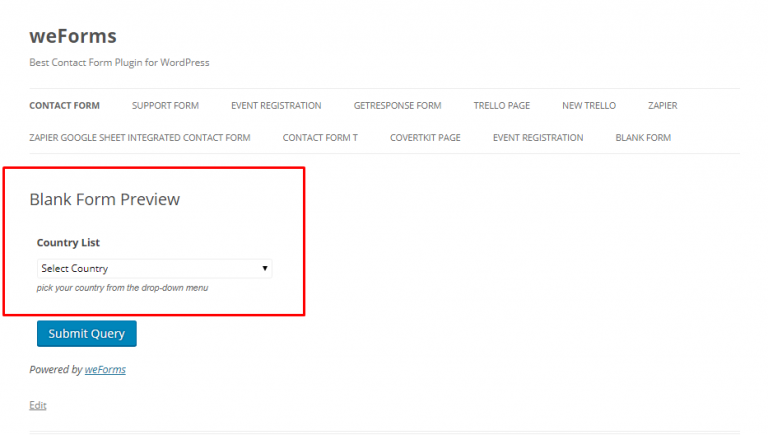This screenshot has width=768, height=435.
Task: Select the GetResponse Form menu item
Action: pos(397,106)
